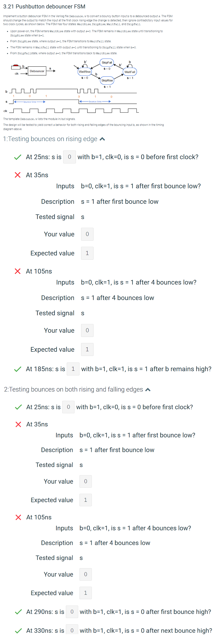220x644 pixels.
Task: Click red X at 105ns in rising-edge test
Action: 18,271
